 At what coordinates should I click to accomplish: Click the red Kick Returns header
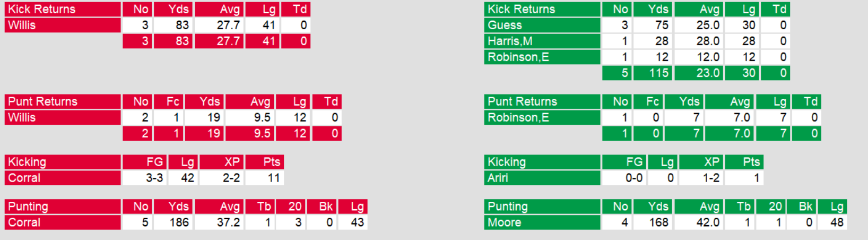click(63, 9)
